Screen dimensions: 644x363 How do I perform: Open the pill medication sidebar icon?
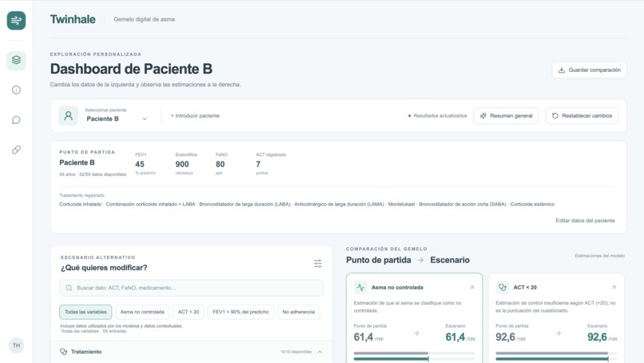pyautogui.click(x=17, y=150)
